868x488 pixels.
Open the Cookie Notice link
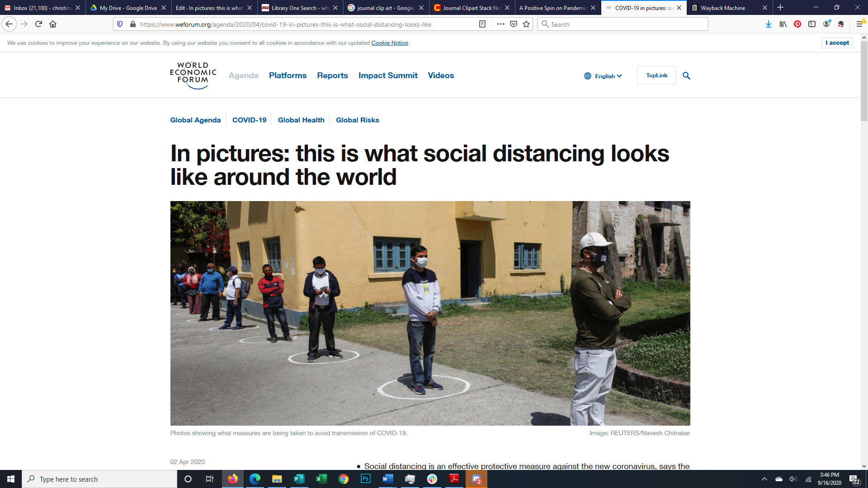point(390,43)
